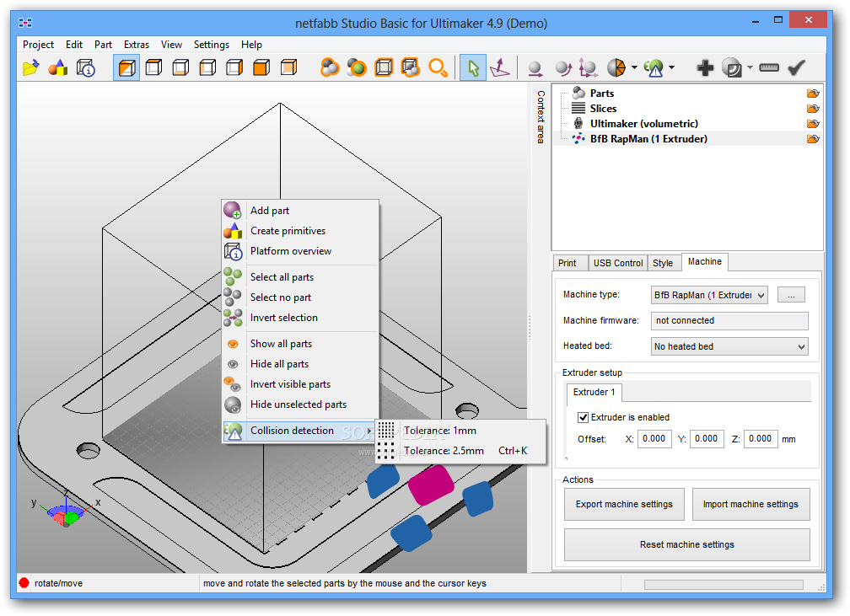This screenshot has height=616, width=850.
Task: Open dropdown arrow beside boolean sphere icon
Action: (750, 67)
